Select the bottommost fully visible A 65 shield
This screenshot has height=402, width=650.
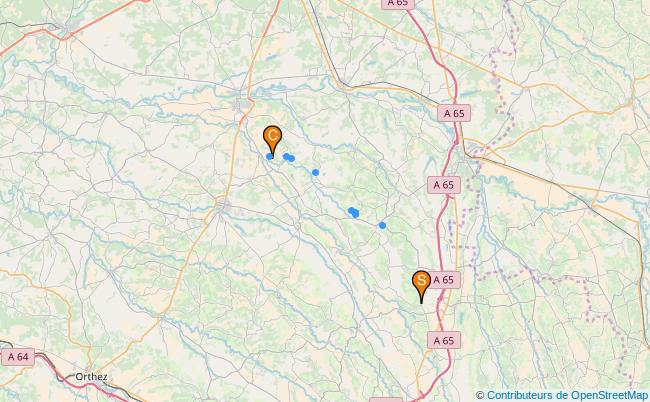click(444, 340)
